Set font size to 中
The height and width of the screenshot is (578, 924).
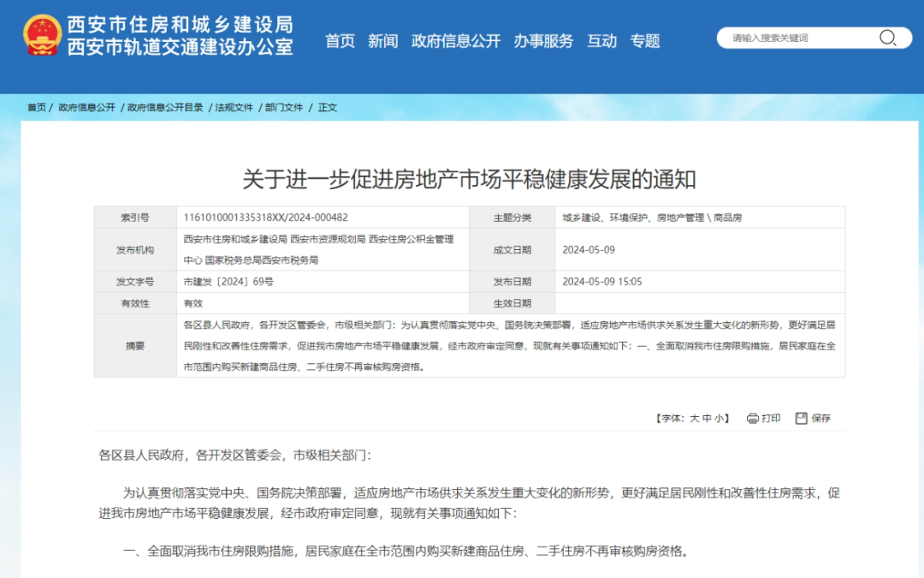pyautogui.click(x=707, y=419)
